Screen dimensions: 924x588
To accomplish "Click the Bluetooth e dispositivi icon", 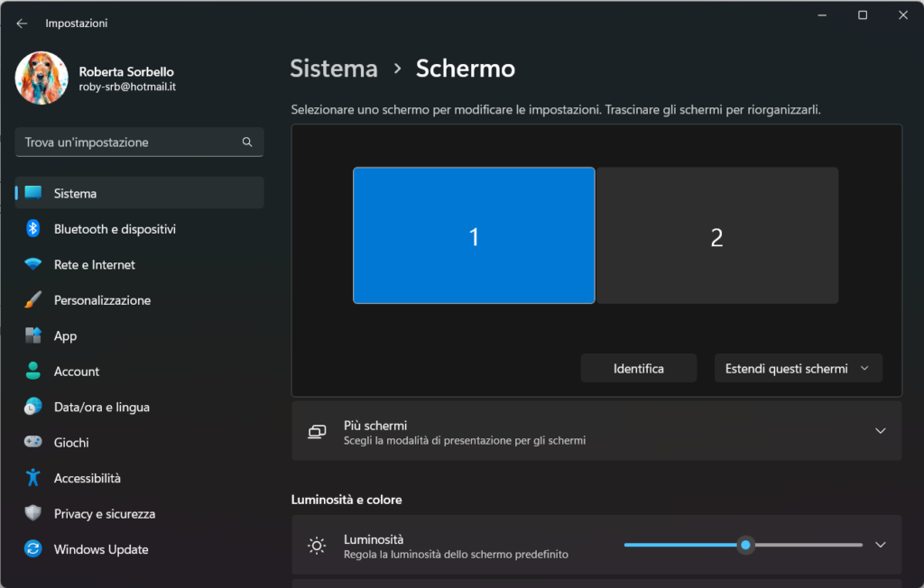I will coord(33,229).
